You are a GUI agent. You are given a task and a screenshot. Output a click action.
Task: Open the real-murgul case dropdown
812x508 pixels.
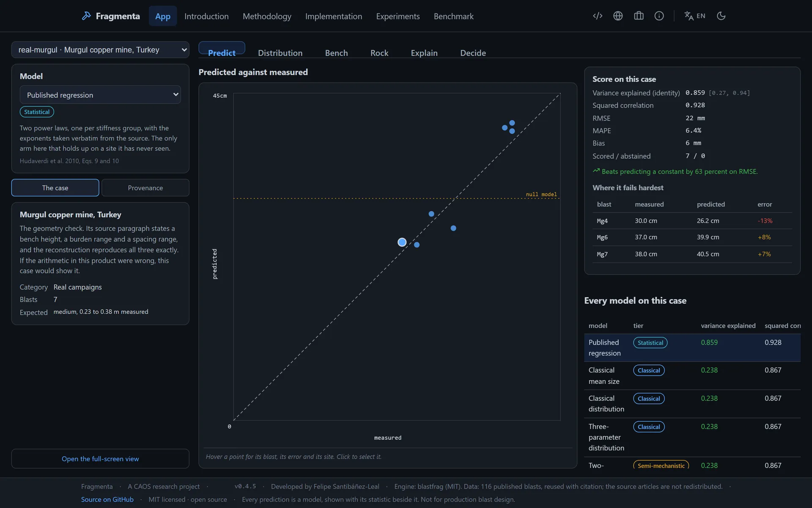pos(100,50)
